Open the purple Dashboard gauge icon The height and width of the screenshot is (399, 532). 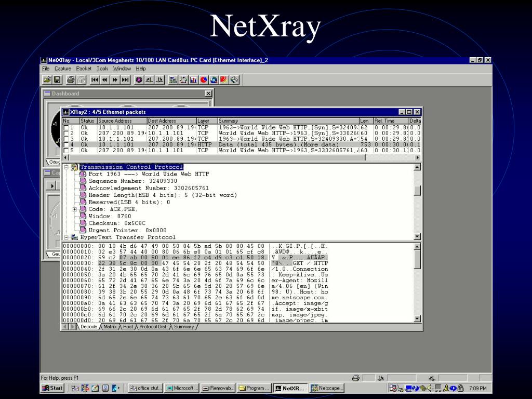point(139,79)
